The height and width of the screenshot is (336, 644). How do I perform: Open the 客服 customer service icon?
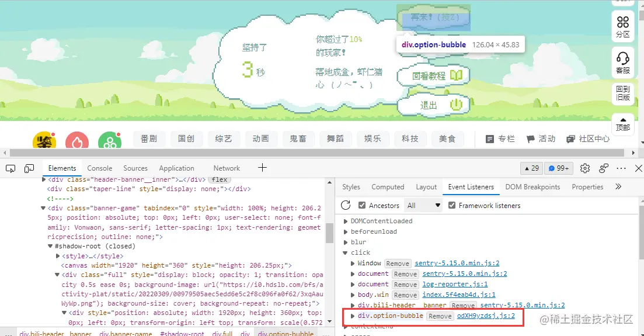pyautogui.click(x=622, y=63)
